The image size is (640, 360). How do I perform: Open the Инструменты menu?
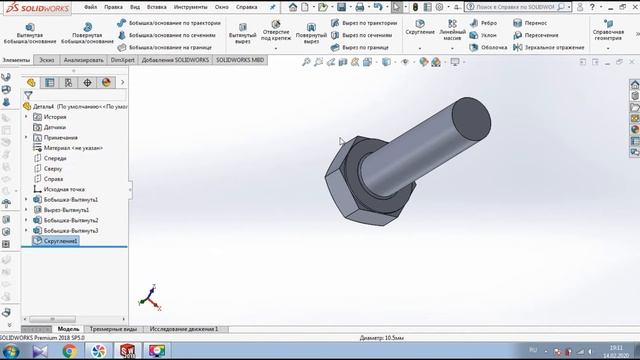coord(191,7)
